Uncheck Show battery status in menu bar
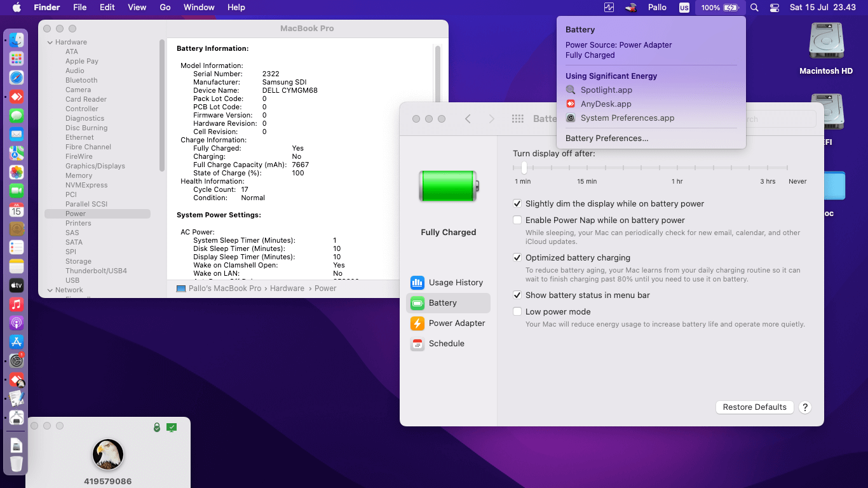 tap(518, 295)
